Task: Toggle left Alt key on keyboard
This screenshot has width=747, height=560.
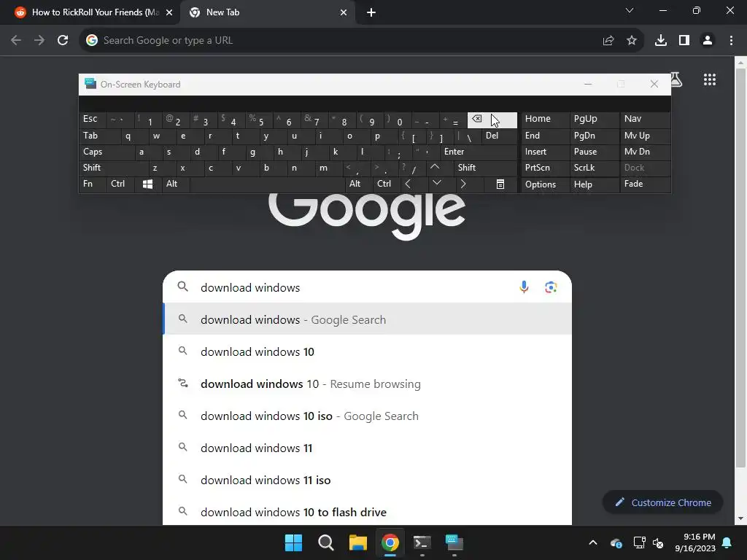Action: point(176,184)
